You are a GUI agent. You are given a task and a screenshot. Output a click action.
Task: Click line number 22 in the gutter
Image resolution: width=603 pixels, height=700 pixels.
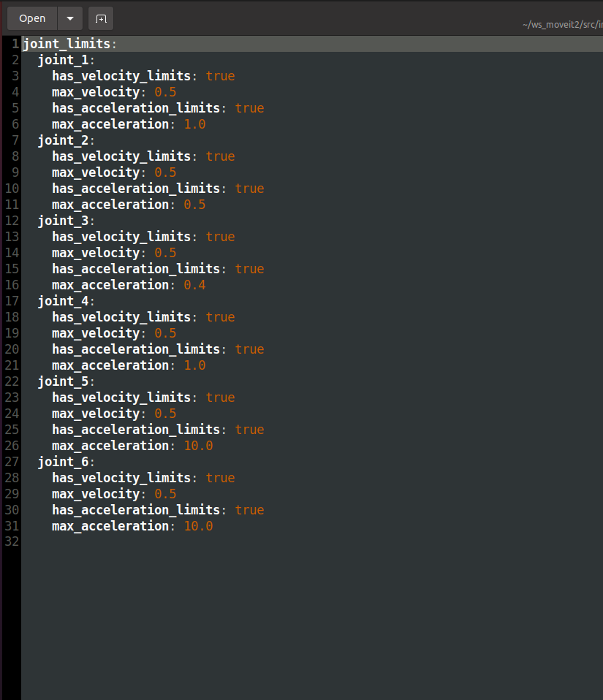[12, 381]
